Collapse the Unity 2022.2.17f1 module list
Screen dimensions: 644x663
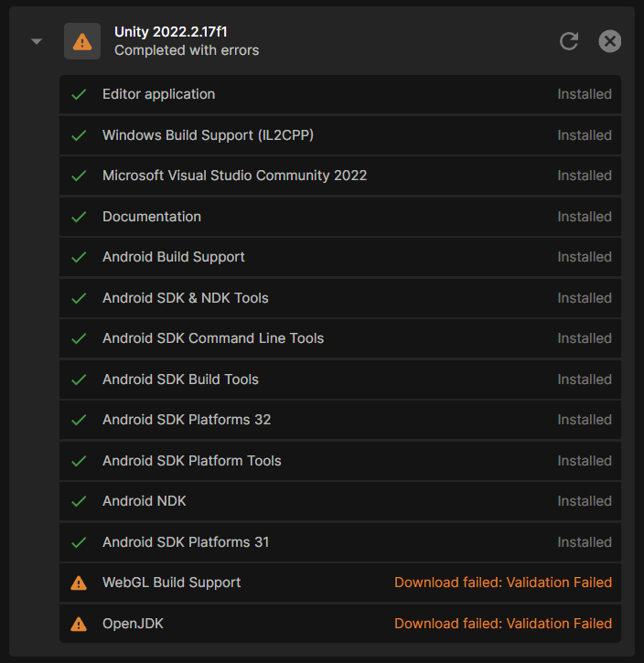pos(37,41)
